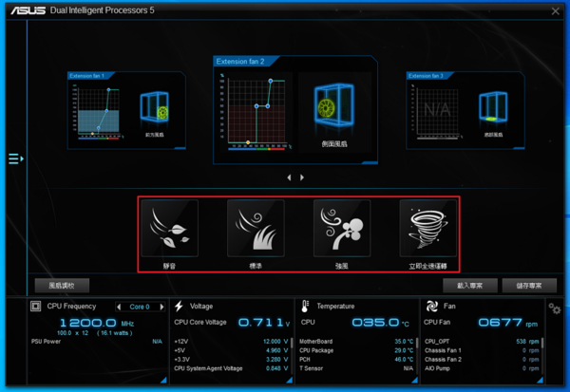Switch to previous CPU core with left arrow
Viewport: 570px width, 392px height.
pyautogui.click(x=119, y=307)
